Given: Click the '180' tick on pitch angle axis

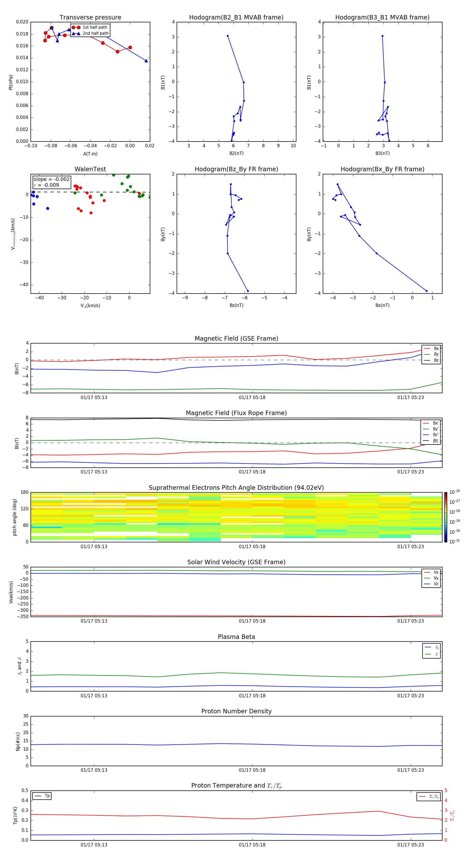Looking at the screenshot, I should click(25, 492).
